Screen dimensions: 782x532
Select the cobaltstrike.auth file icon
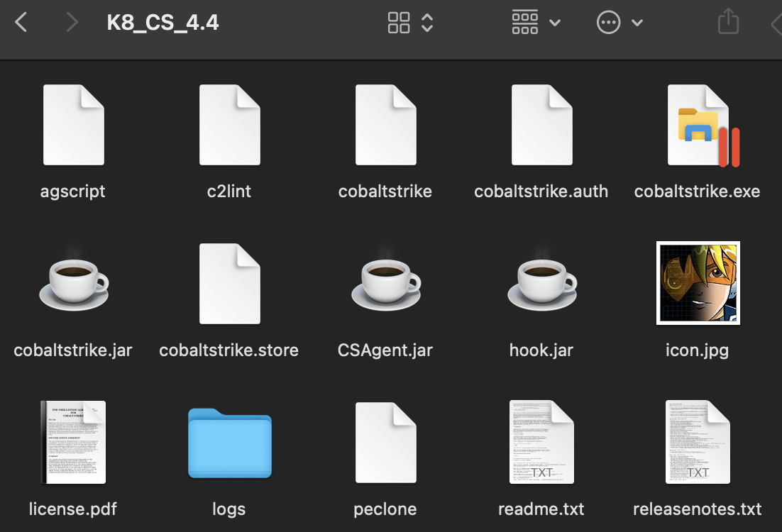[x=541, y=125]
